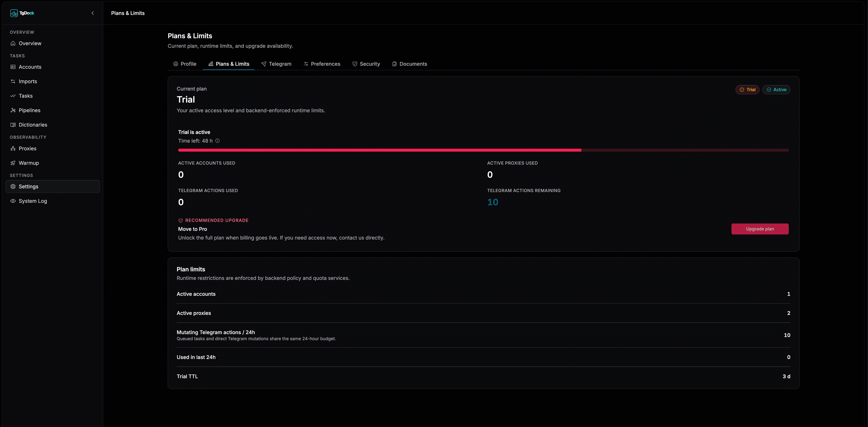Click the Telegram paper plane icon
Image resolution: width=868 pixels, height=427 pixels.
[x=264, y=64]
